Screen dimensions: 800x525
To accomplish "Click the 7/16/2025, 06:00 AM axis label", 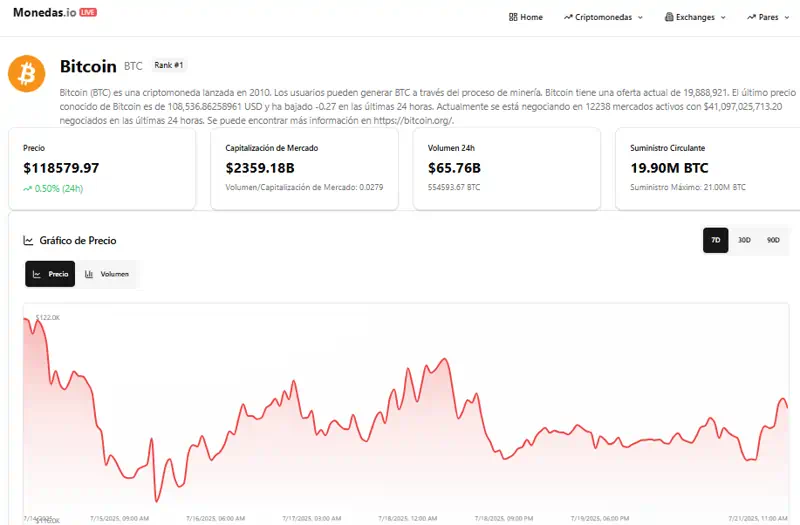I will (215, 518).
